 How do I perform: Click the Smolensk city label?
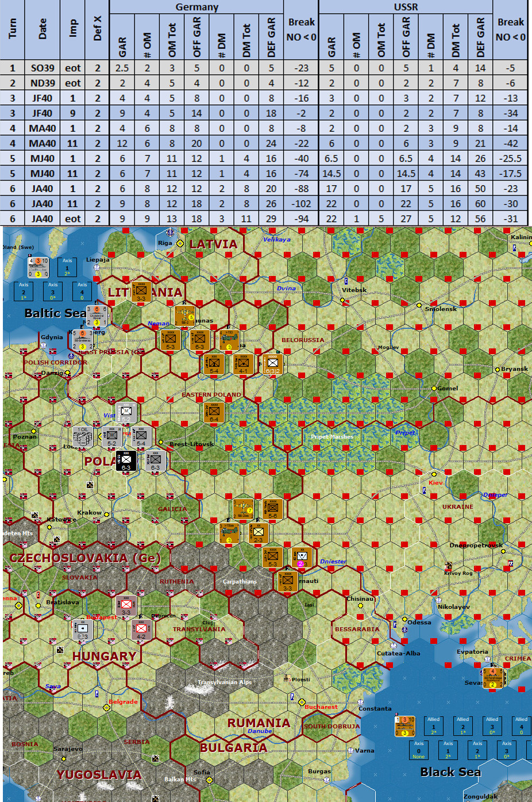point(441,309)
